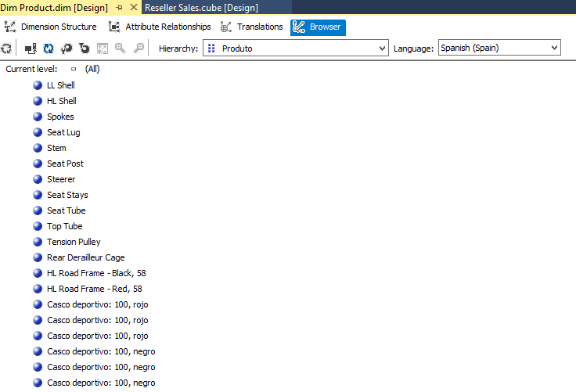Select the Rear Derailleur Cage member
Screen dimensions: 576x392
pyautogui.click(x=86, y=257)
